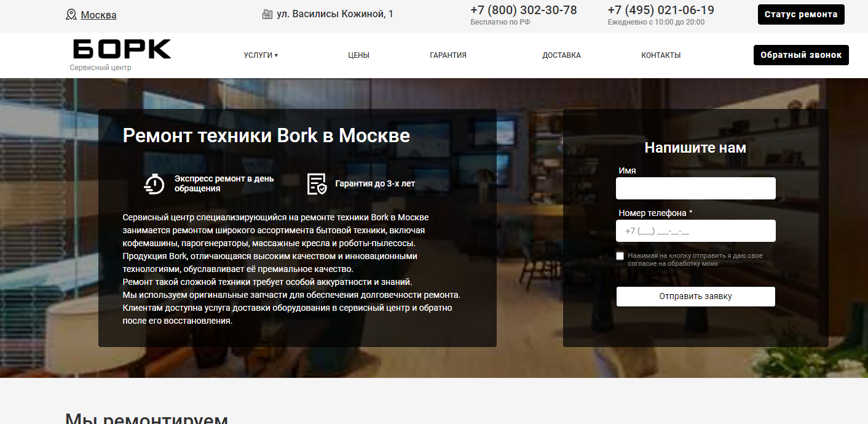Click the express repair stopwatch icon
Image resolution: width=868 pixels, height=424 pixels.
click(154, 183)
